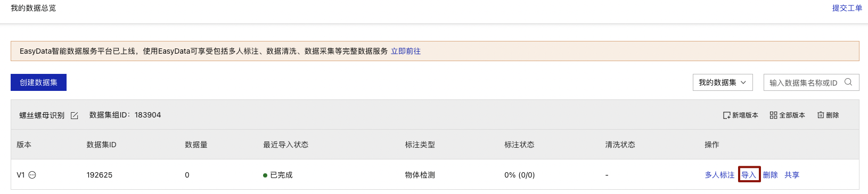Image resolution: width=868 pixels, height=194 pixels.
Task: Focus the 输入数据集名称或ID search field
Action: [x=804, y=82]
